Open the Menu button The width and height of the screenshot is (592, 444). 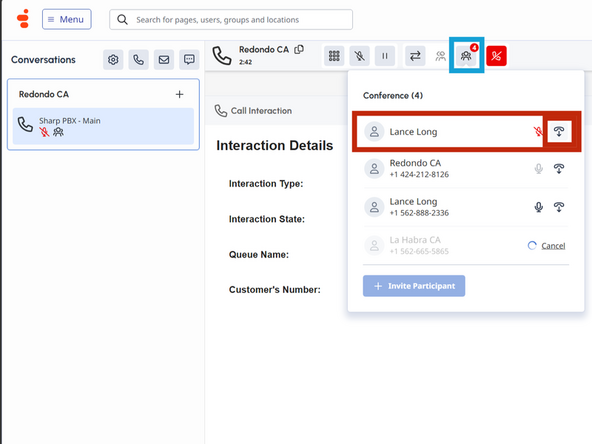click(x=66, y=19)
